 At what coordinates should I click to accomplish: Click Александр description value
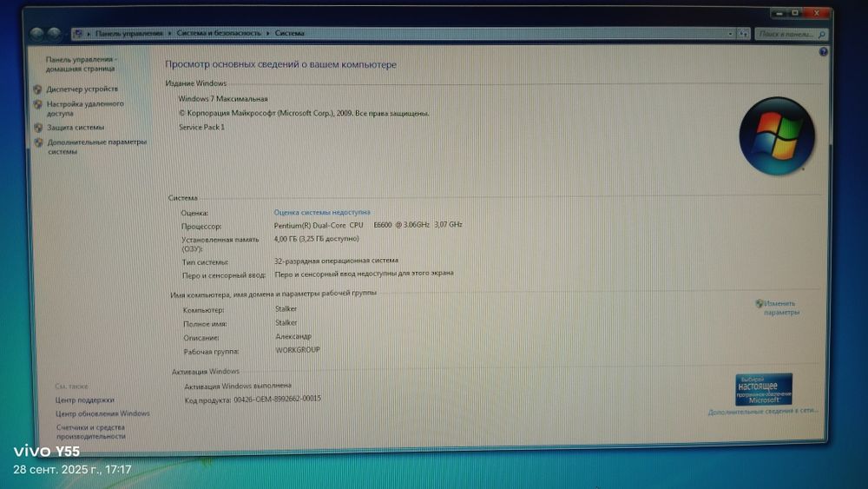(x=293, y=336)
